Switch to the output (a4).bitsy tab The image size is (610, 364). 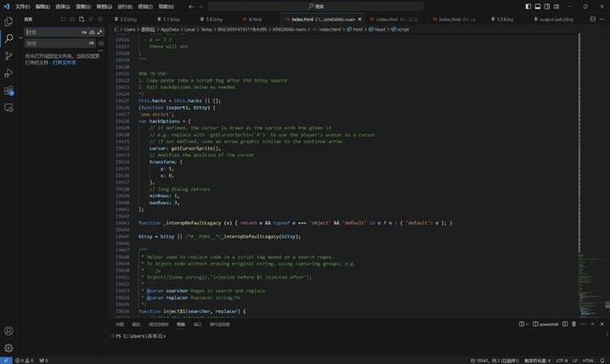pos(556,19)
